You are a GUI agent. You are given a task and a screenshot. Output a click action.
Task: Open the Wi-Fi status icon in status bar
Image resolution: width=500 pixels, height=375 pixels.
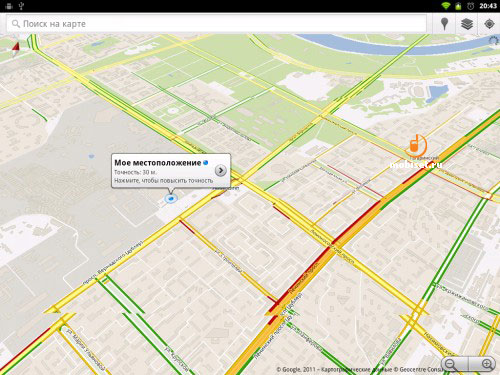[x=446, y=6]
